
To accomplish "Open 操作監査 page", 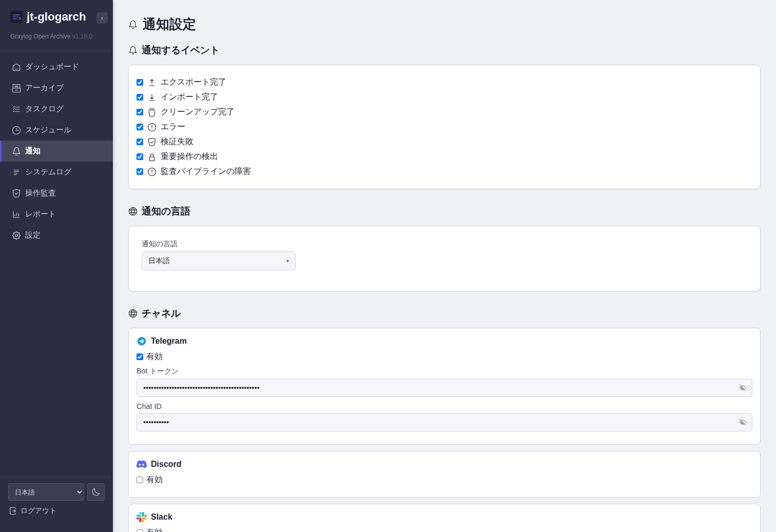I will (x=56, y=193).
